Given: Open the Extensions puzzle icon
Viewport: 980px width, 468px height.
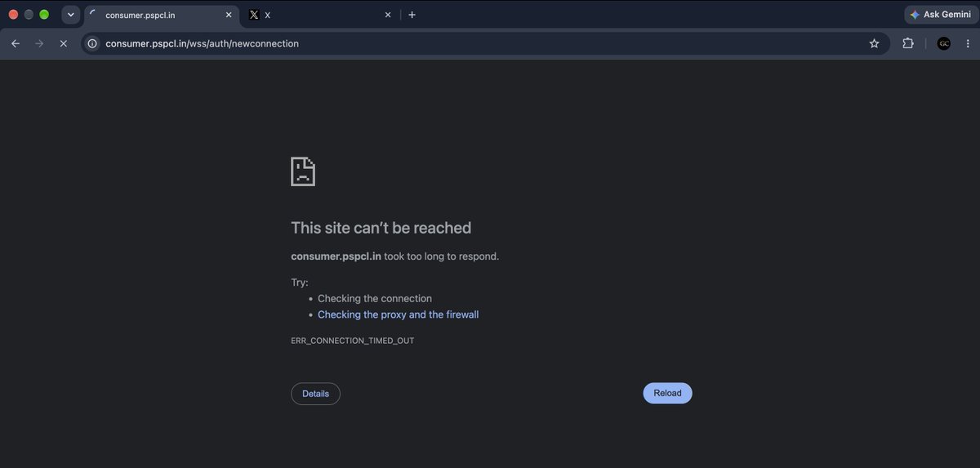Looking at the screenshot, I should click(908, 43).
